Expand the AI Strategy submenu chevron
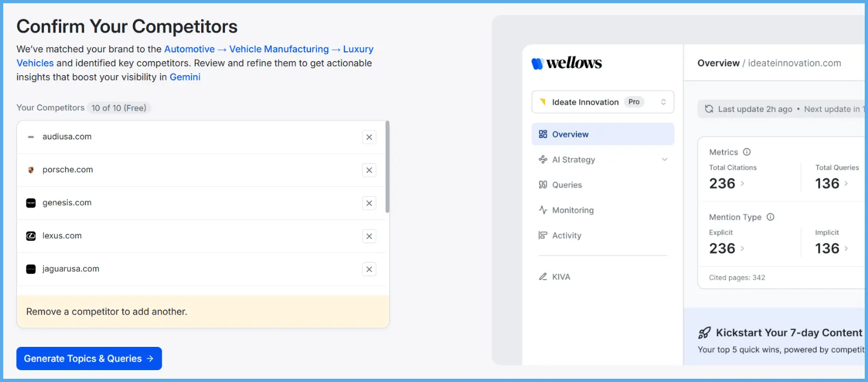Image resolution: width=868 pixels, height=382 pixels. (665, 159)
